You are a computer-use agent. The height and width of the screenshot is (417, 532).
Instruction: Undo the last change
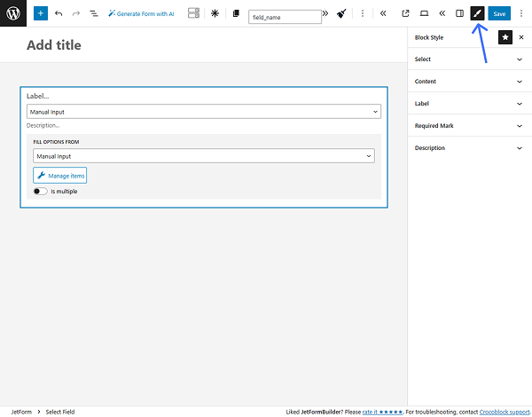coord(59,13)
